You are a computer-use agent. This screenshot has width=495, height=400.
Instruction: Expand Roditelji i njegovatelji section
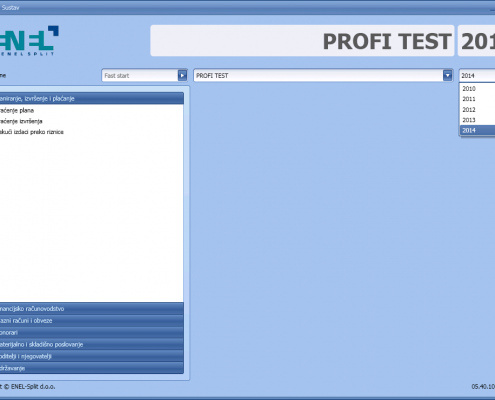pos(92,356)
